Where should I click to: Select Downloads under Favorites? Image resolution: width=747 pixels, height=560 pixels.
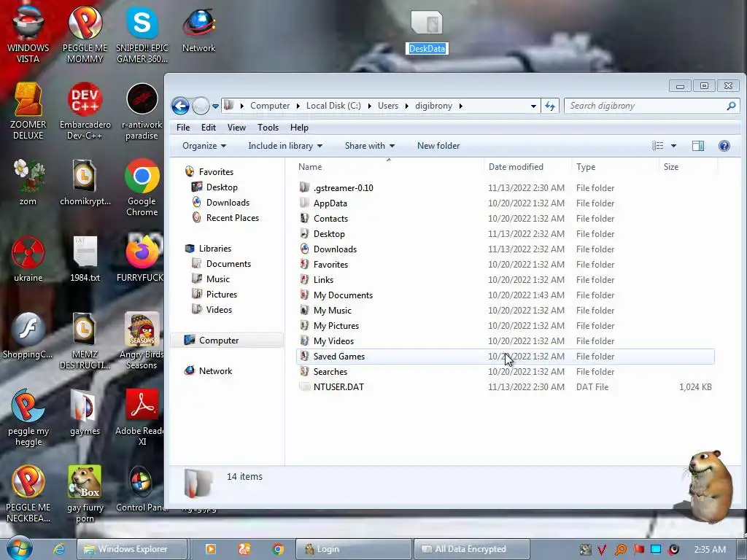[x=228, y=203]
